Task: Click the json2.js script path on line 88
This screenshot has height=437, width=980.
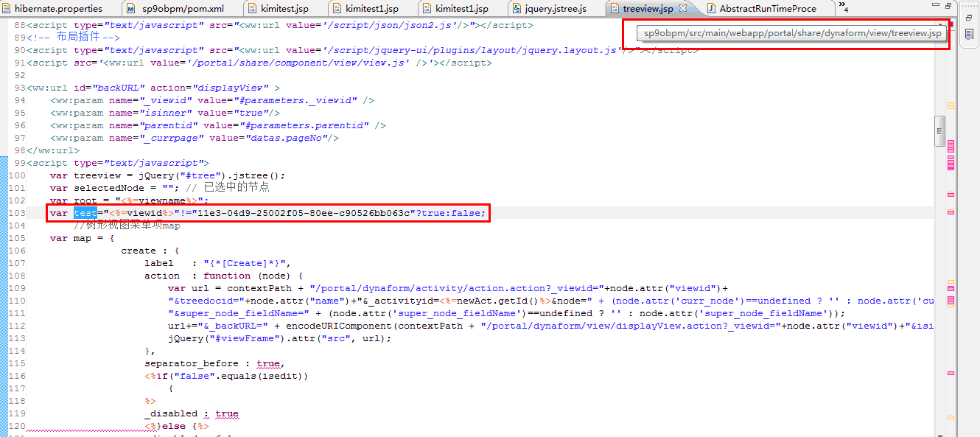Action: pyautogui.click(x=388, y=25)
